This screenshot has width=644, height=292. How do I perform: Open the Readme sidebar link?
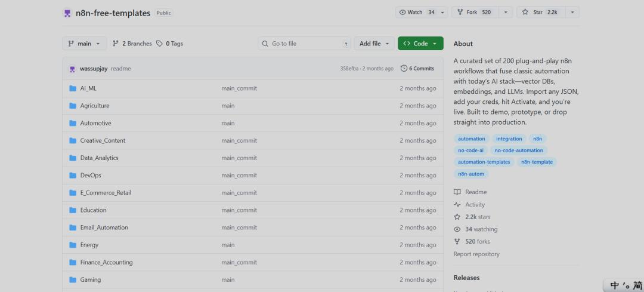coord(470,192)
